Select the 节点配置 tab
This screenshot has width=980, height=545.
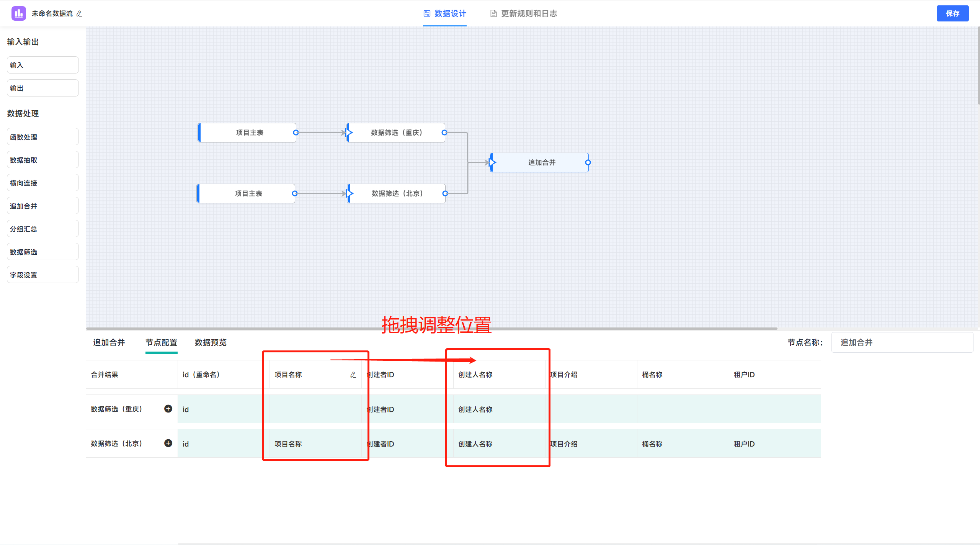click(161, 342)
